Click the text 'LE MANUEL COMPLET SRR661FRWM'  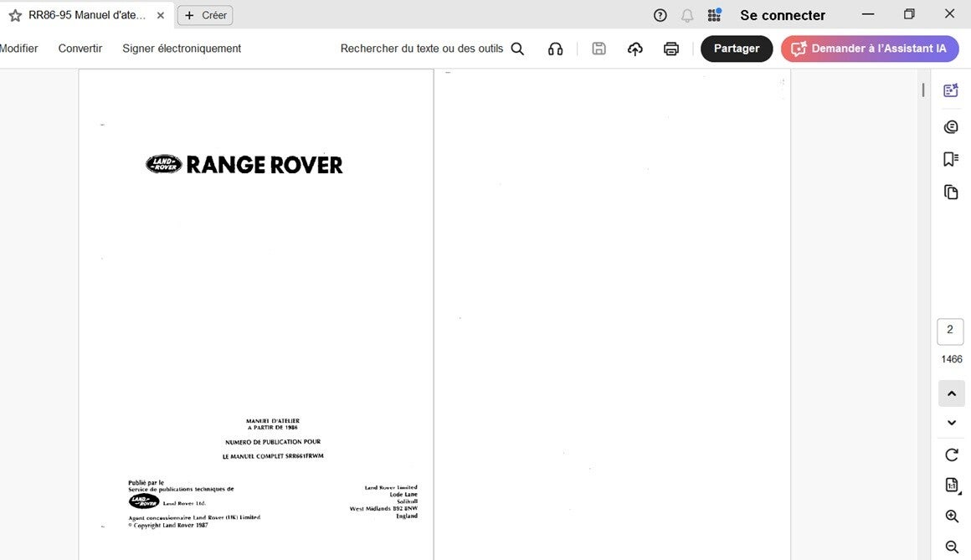click(273, 456)
